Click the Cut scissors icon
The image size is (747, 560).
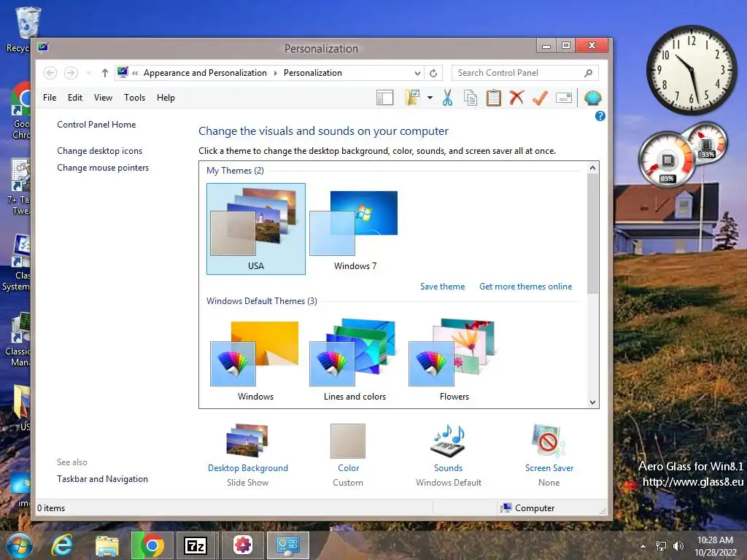[x=447, y=98]
